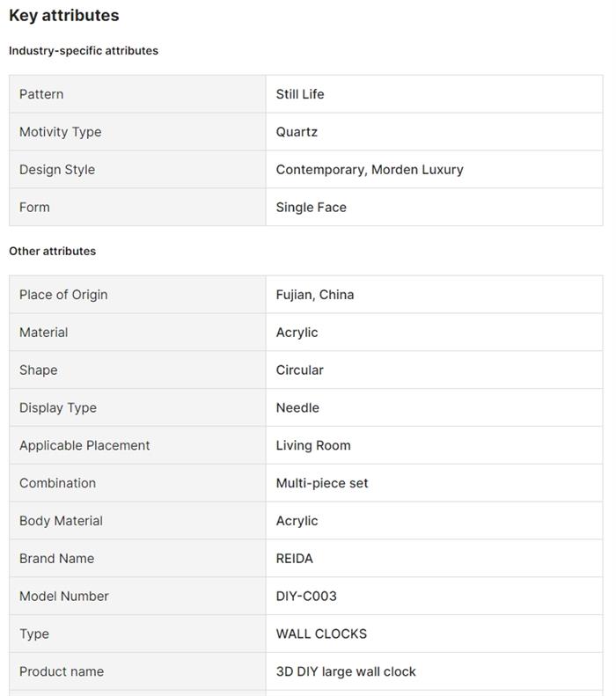
Task: Select the Circular shape value
Action: tap(299, 370)
